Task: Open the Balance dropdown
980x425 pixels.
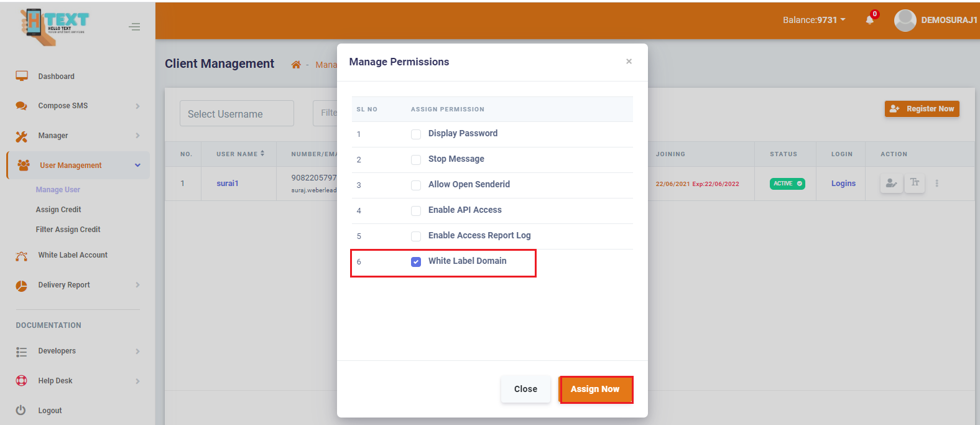Action: (x=814, y=20)
